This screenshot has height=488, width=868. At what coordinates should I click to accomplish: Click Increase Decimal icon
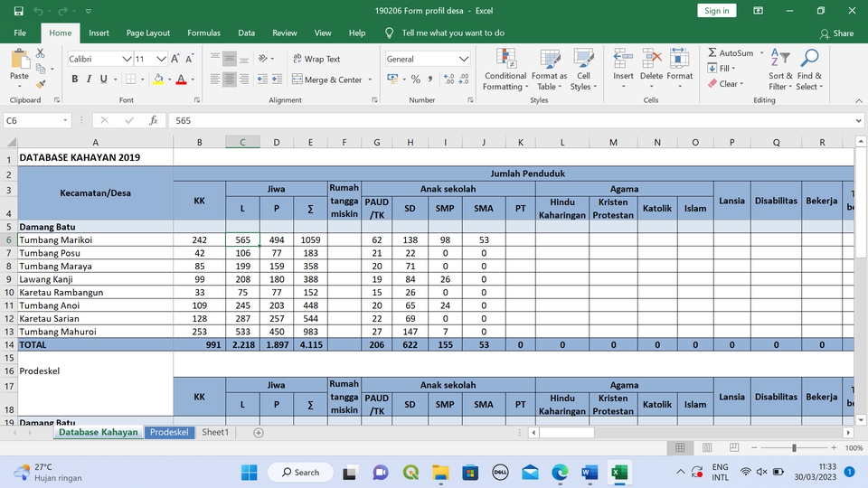(449, 80)
